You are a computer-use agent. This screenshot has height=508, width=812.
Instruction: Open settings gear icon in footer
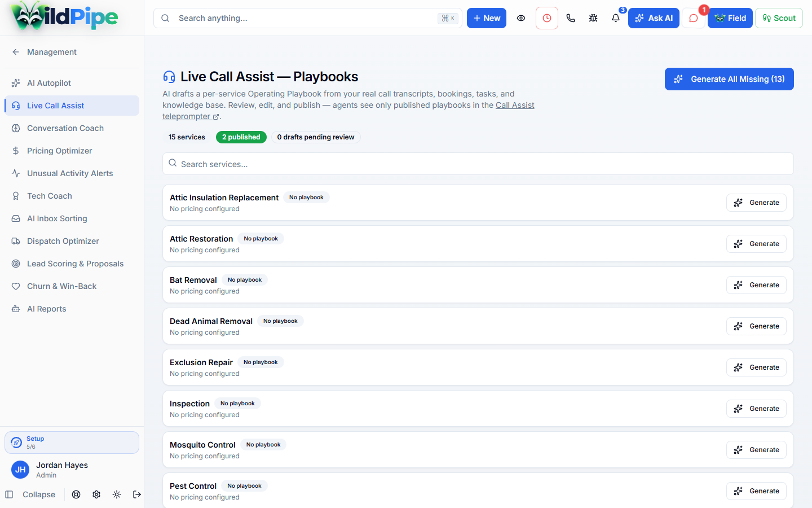(96, 494)
